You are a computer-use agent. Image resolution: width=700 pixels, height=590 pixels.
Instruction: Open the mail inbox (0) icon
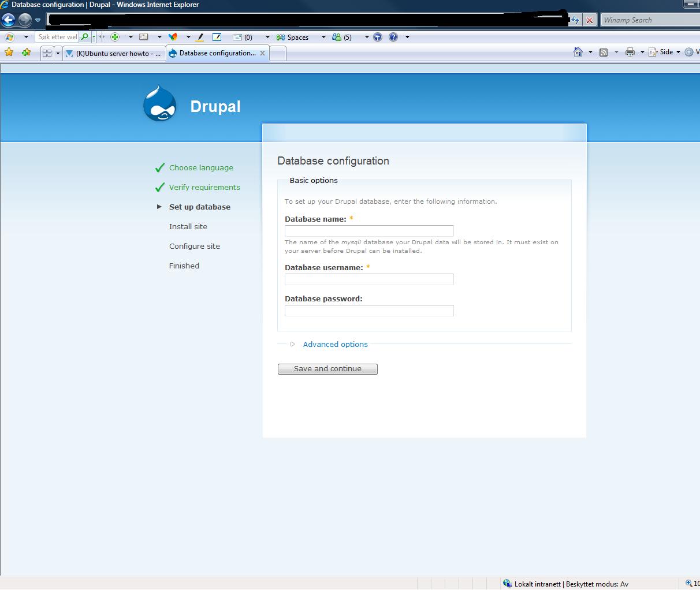coord(242,37)
